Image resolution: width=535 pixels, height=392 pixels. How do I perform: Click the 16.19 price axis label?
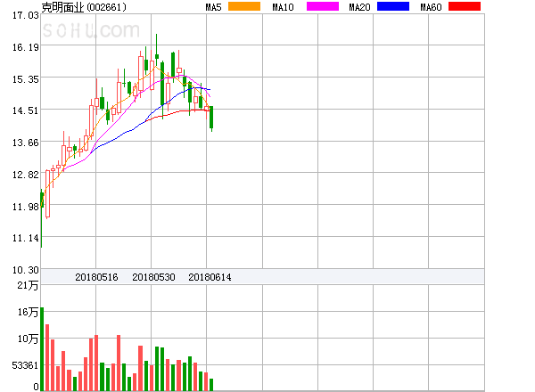pos(26,47)
